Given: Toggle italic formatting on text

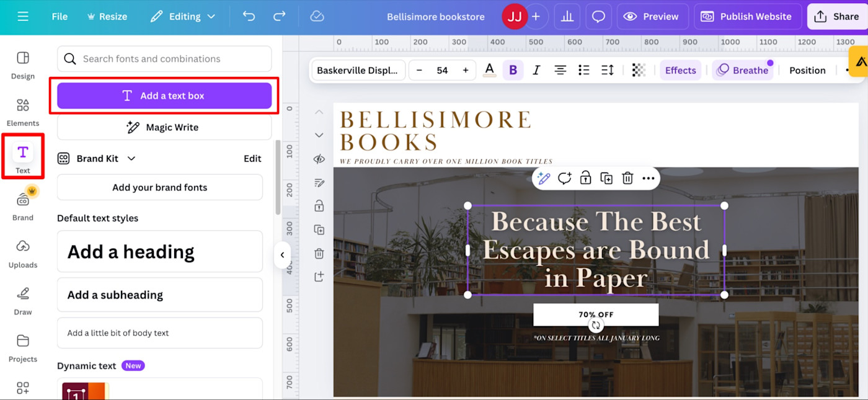Looking at the screenshot, I should pos(536,70).
